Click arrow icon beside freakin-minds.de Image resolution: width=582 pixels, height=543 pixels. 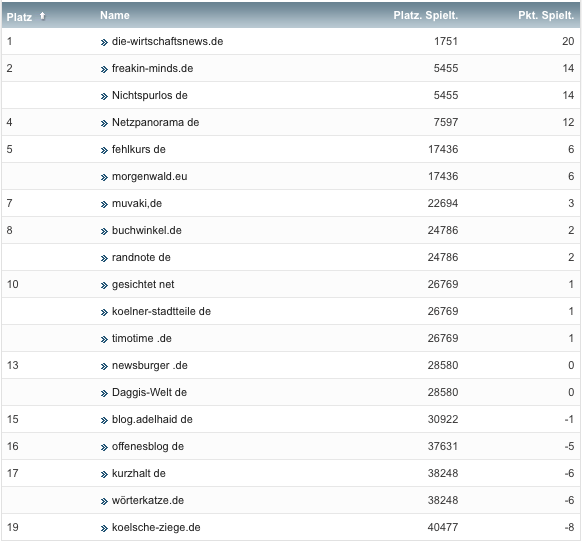(x=104, y=69)
